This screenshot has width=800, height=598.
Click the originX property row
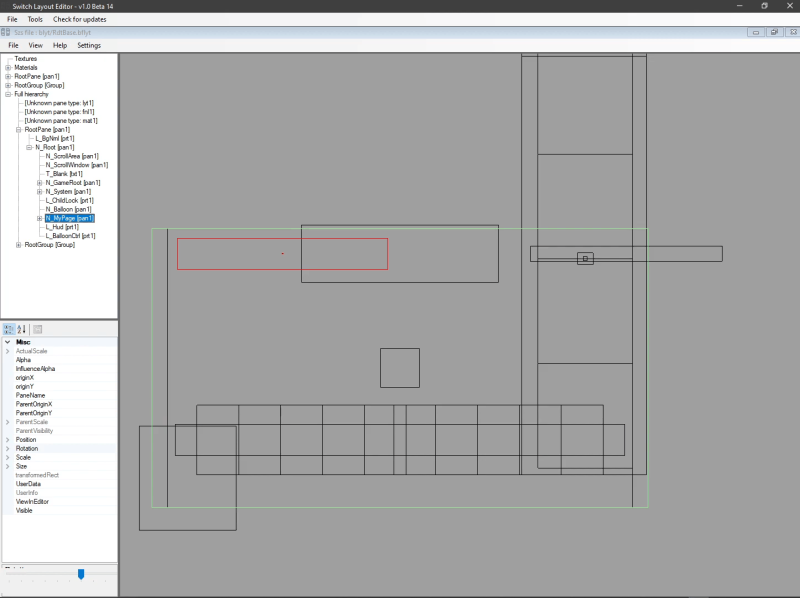60,378
